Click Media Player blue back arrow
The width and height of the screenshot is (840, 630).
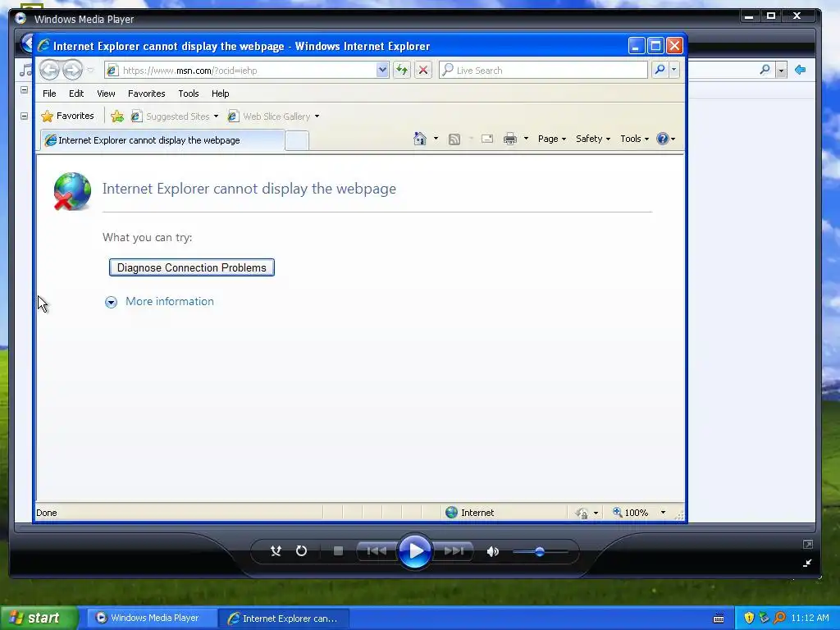(x=801, y=70)
